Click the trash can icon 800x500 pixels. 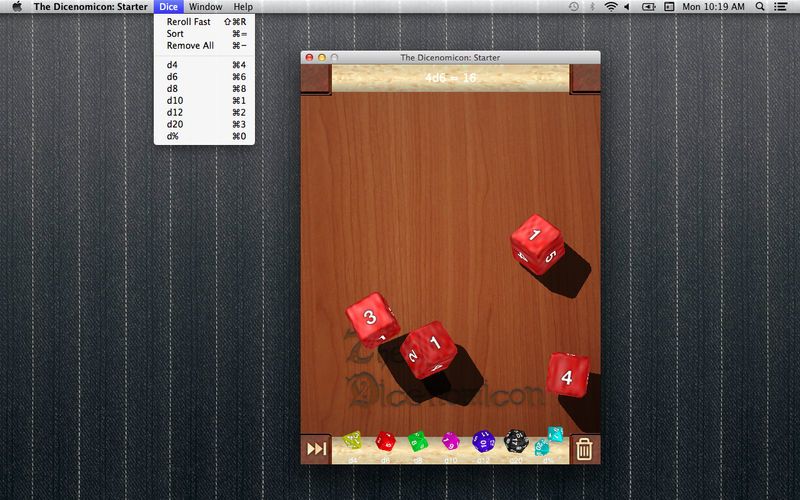point(584,449)
